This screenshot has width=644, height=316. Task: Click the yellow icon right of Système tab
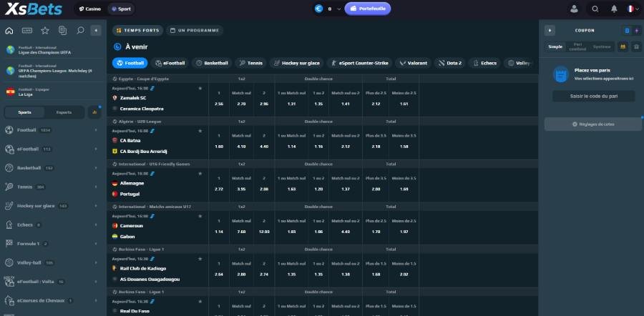tap(623, 46)
